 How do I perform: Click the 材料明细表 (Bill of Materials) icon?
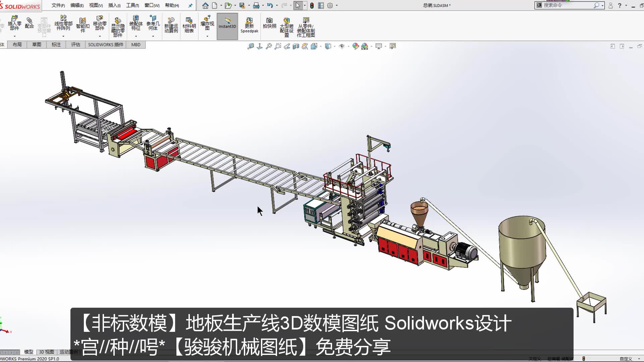189,23
